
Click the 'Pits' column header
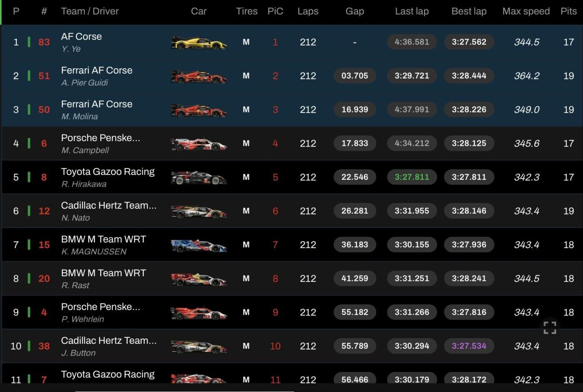[x=568, y=11]
